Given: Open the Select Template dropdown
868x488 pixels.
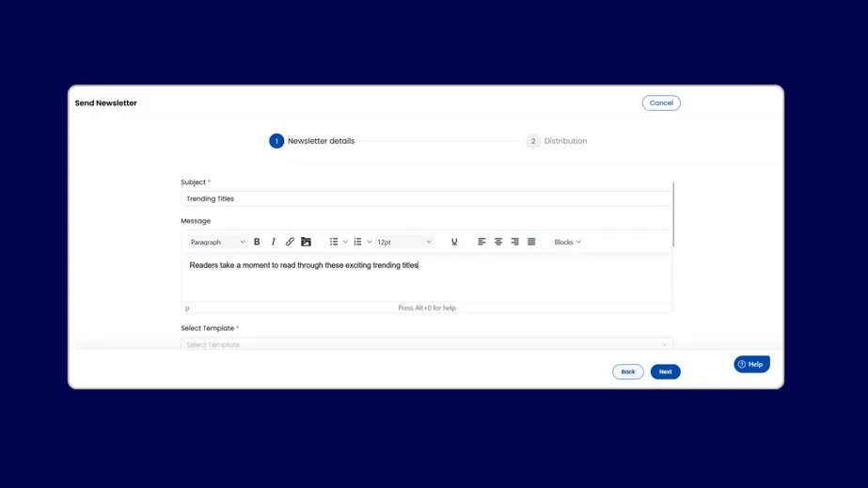Looking at the screenshot, I should pyautogui.click(x=426, y=344).
